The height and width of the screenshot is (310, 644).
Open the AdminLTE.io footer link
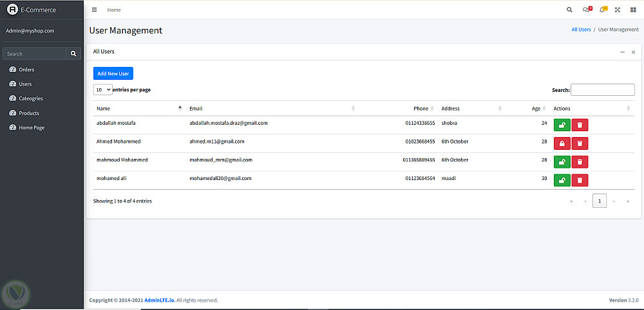(x=160, y=300)
